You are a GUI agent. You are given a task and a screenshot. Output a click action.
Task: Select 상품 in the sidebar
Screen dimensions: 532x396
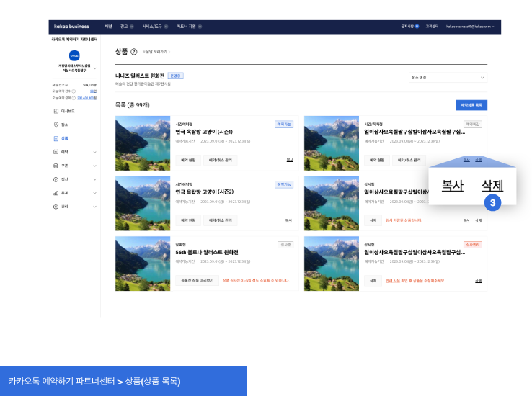tap(64, 138)
